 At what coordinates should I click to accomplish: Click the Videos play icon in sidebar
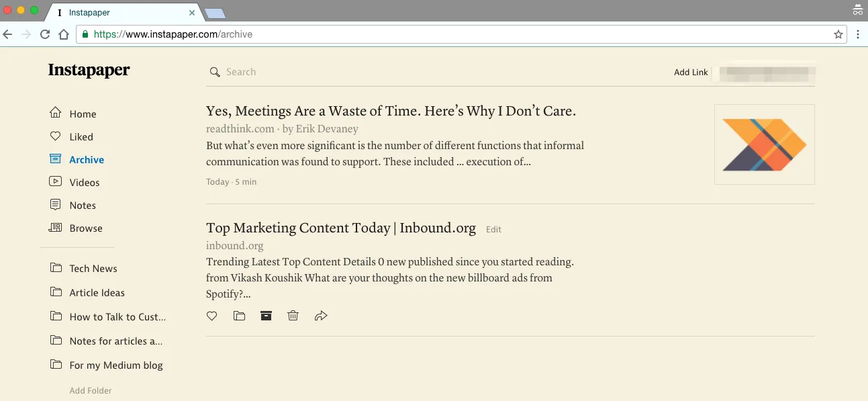[56, 181]
